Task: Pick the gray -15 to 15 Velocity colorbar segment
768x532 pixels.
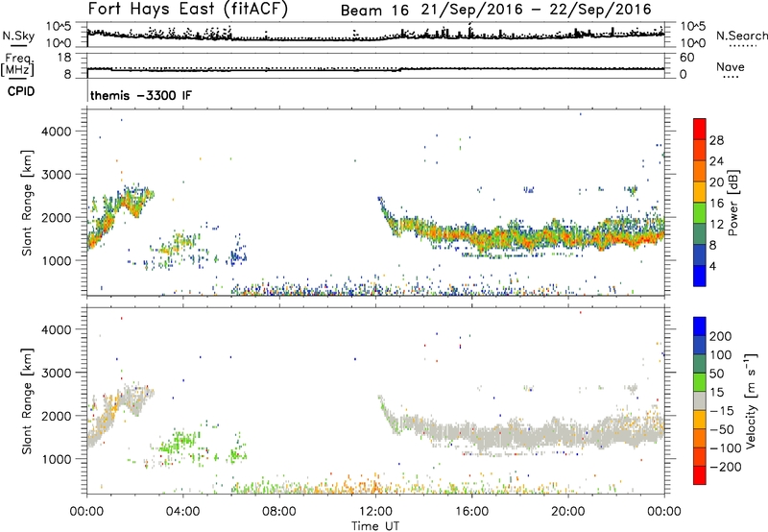Action: [x=700, y=400]
